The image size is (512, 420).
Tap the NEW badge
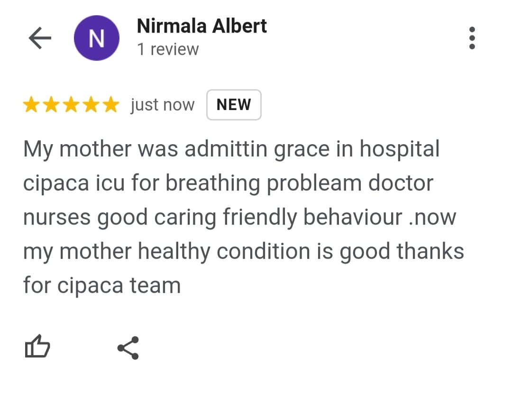234,105
